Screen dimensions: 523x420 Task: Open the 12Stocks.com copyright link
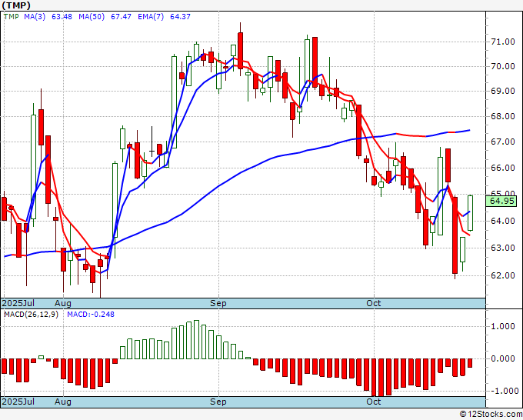coord(491,415)
